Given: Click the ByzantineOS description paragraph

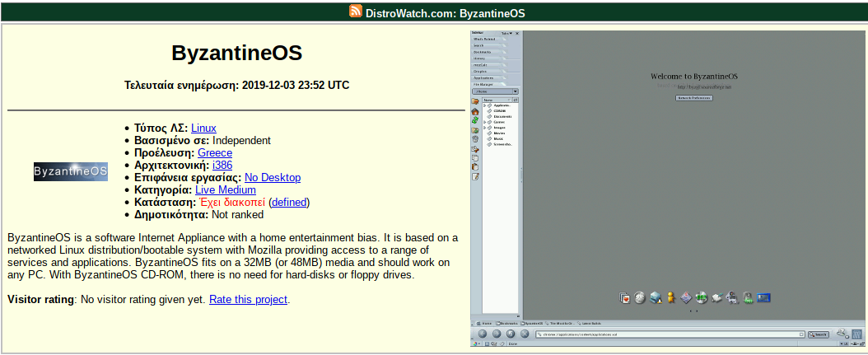Looking at the screenshot, I should pyautogui.click(x=233, y=256).
